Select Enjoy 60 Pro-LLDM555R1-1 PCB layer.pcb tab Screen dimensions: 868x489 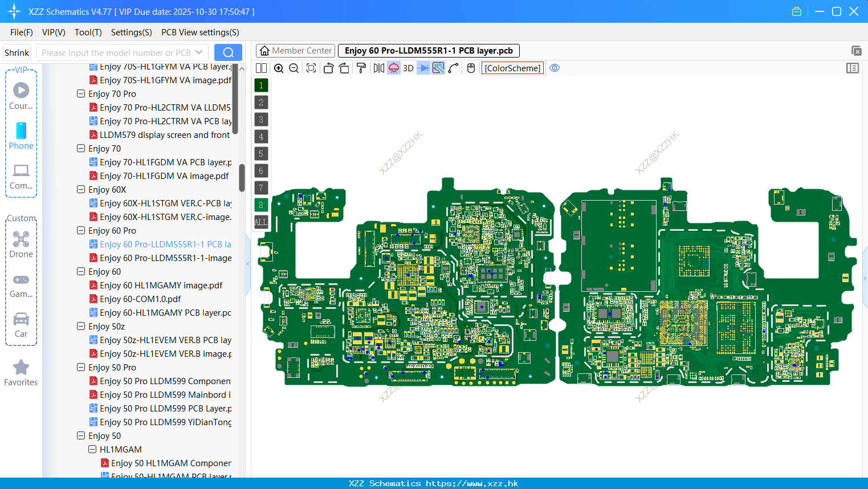pos(429,51)
